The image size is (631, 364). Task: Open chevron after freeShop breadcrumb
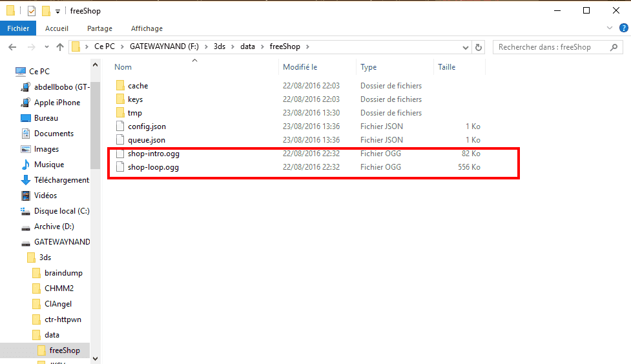click(x=307, y=46)
